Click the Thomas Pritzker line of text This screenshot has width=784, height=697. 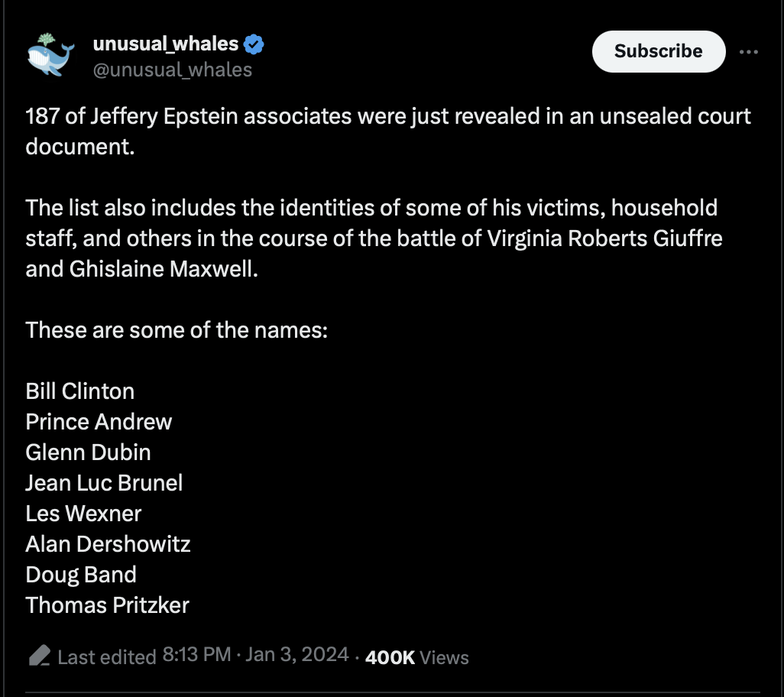[108, 605]
